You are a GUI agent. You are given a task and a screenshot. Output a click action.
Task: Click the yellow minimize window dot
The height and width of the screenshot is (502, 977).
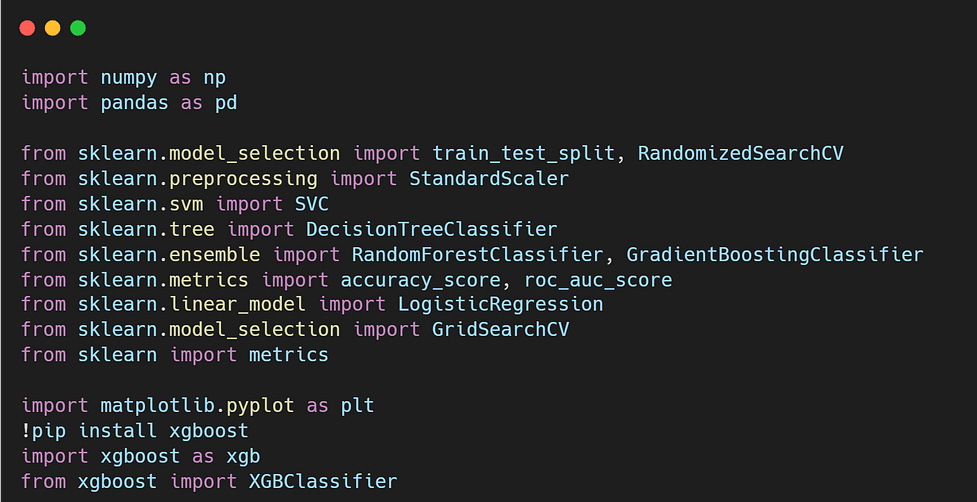pos(53,28)
